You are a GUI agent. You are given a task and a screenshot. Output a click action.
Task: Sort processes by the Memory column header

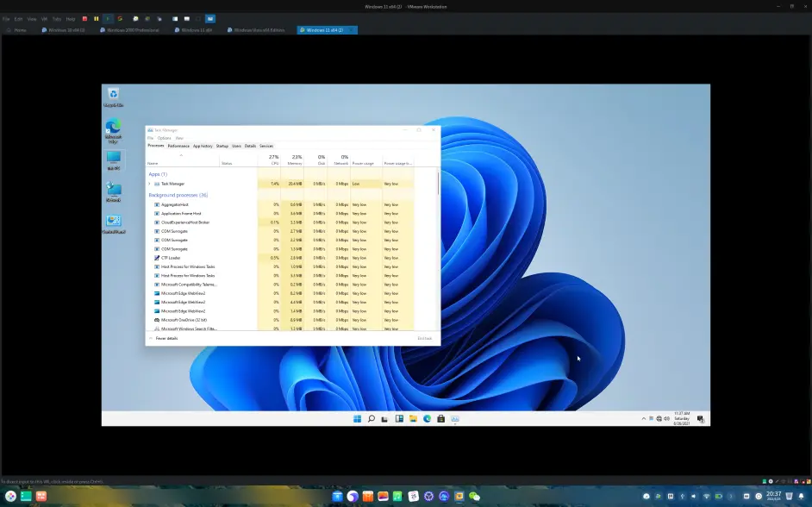click(x=292, y=160)
